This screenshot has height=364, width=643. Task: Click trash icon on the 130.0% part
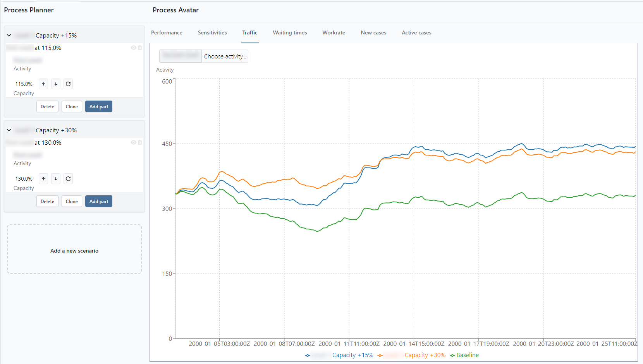point(140,142)
